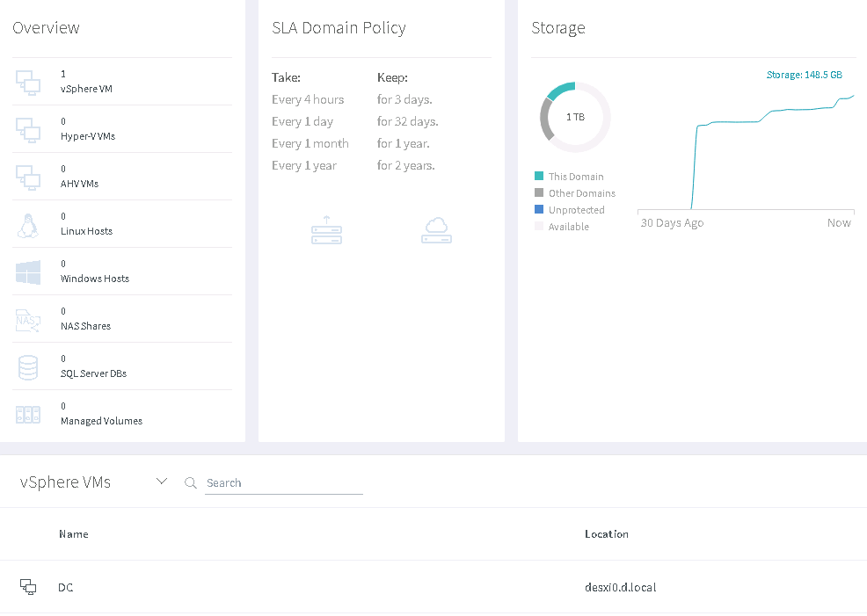The height and width of the screenshot is (616, 867).
Task: Select the Hyper-V VMs icon
Action: click(x=28, y=130)
